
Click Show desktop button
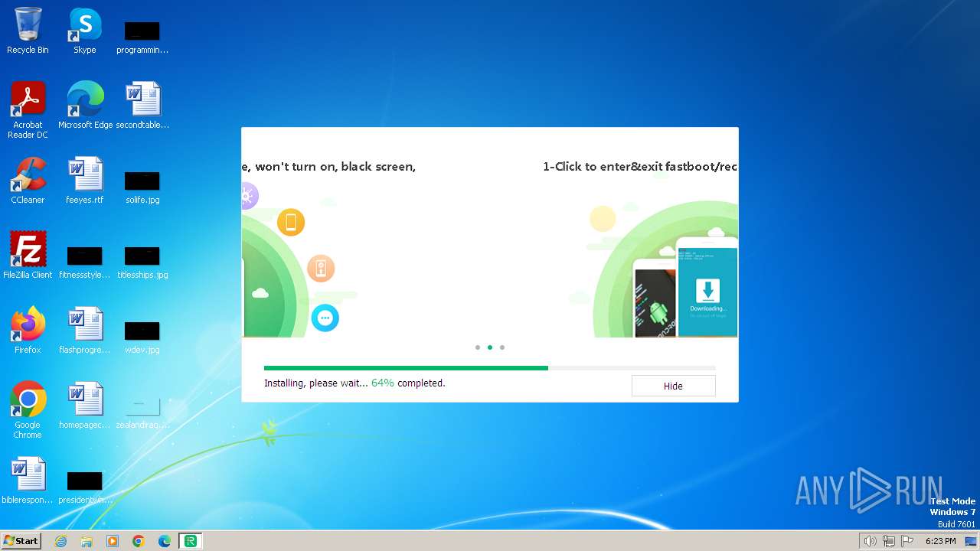[971, 541]
